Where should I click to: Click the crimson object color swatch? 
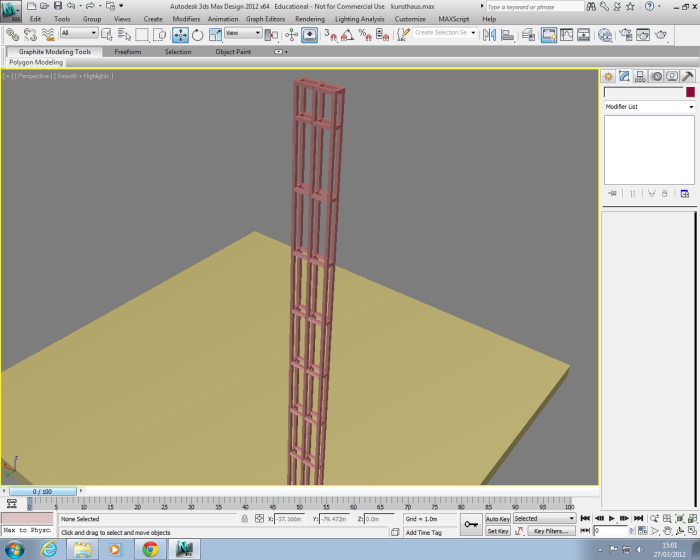pyautogui.click(x=689, y=92)
